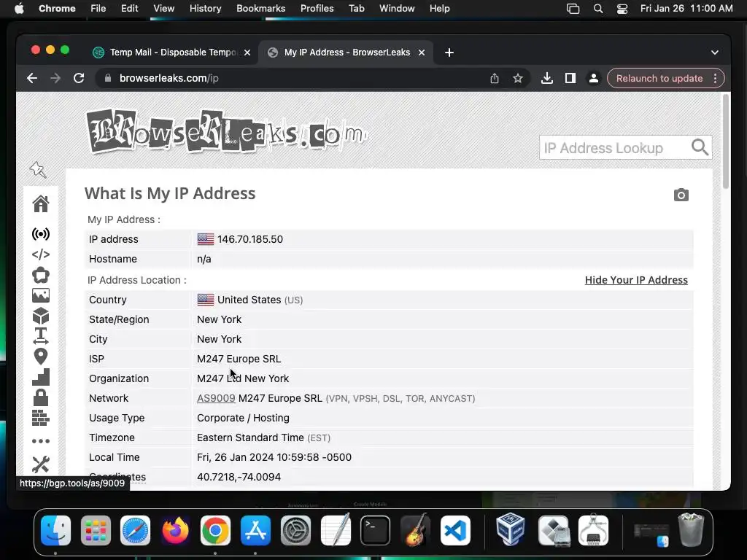Click the lock site info icon
747x560 pixels.
108,78
